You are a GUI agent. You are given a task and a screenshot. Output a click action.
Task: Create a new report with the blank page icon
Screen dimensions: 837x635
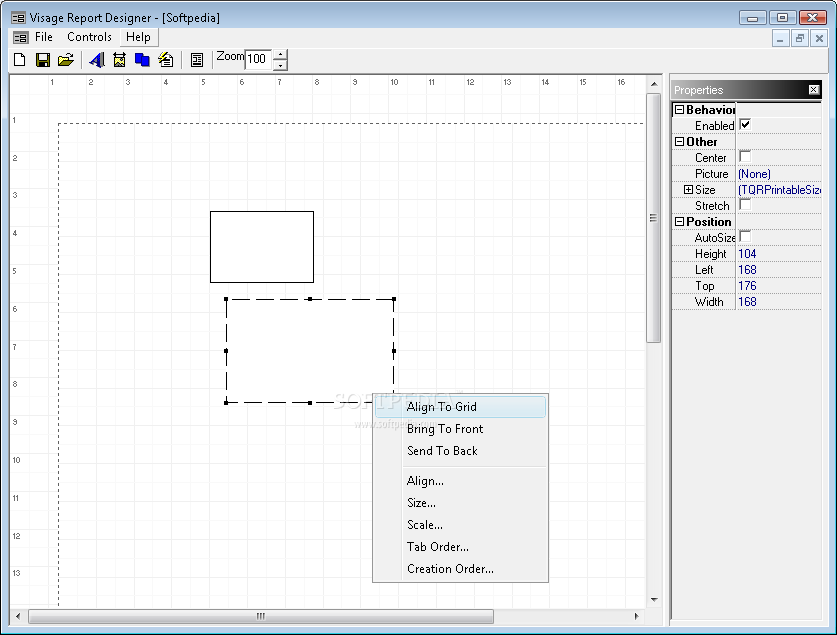point(20,60)
